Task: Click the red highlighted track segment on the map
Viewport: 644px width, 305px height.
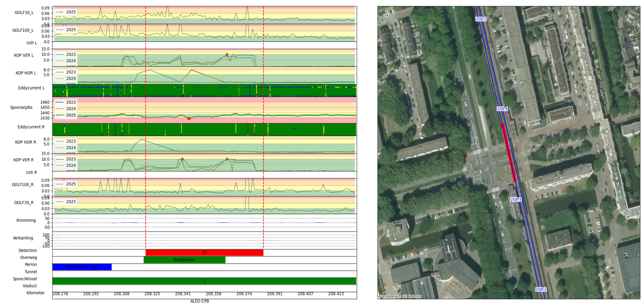Action: coord(509,152)
